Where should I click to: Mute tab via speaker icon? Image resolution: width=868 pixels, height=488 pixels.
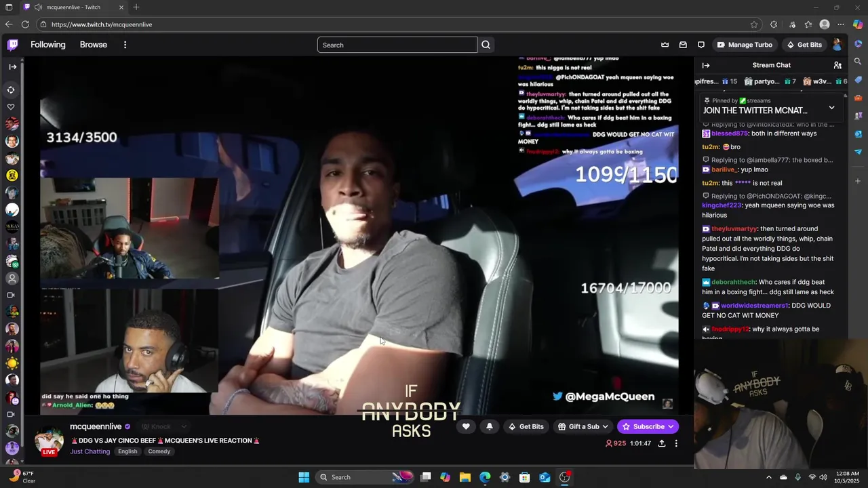38,7
